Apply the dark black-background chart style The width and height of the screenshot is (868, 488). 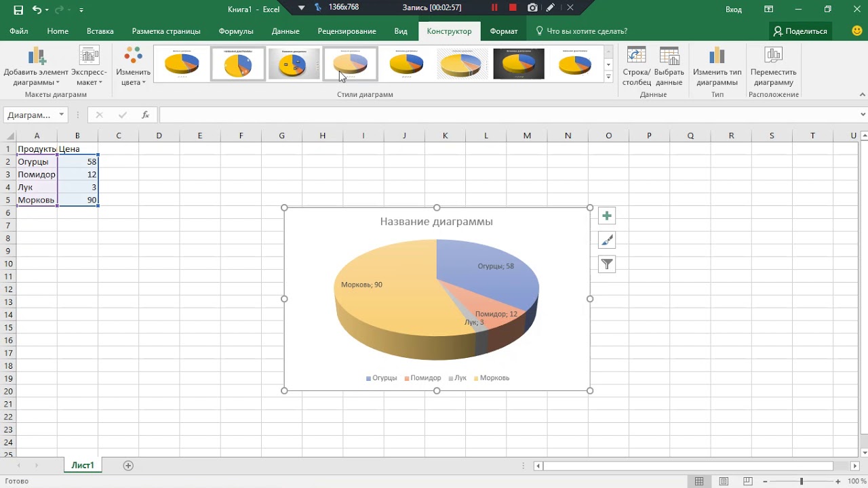click(519, 64)
